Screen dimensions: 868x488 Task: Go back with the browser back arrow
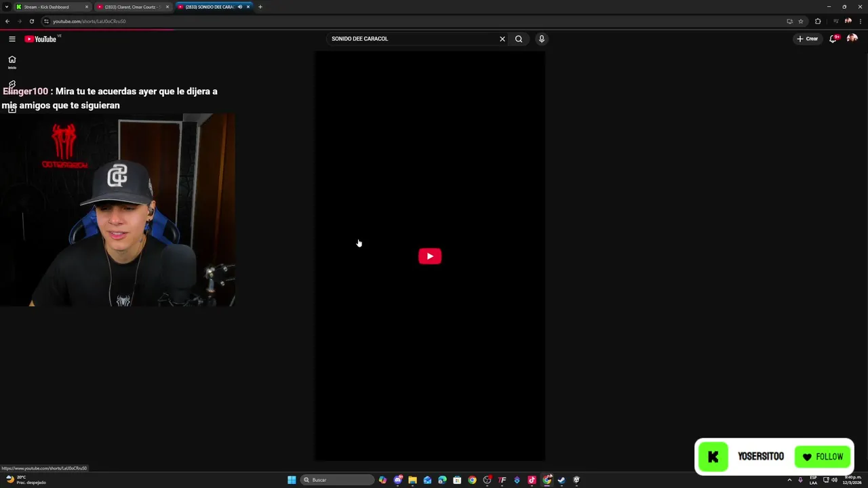click(x=7, y=21)
